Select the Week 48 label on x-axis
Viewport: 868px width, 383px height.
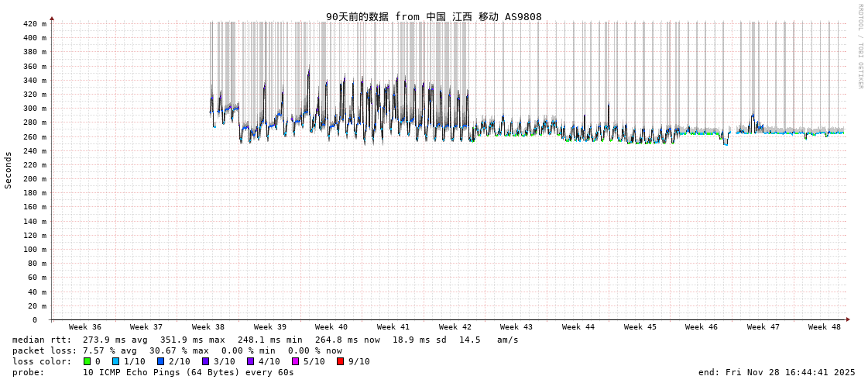click(x=825, y=327)
